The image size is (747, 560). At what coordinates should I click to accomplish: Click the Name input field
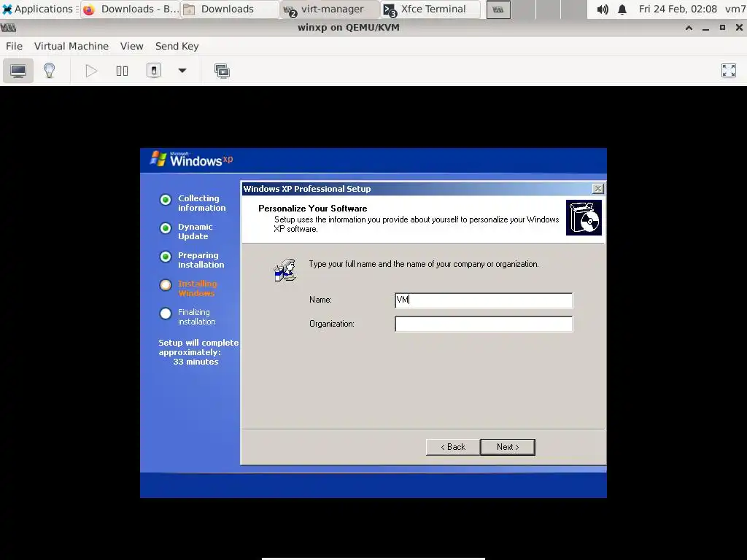[x=484, y=300]
